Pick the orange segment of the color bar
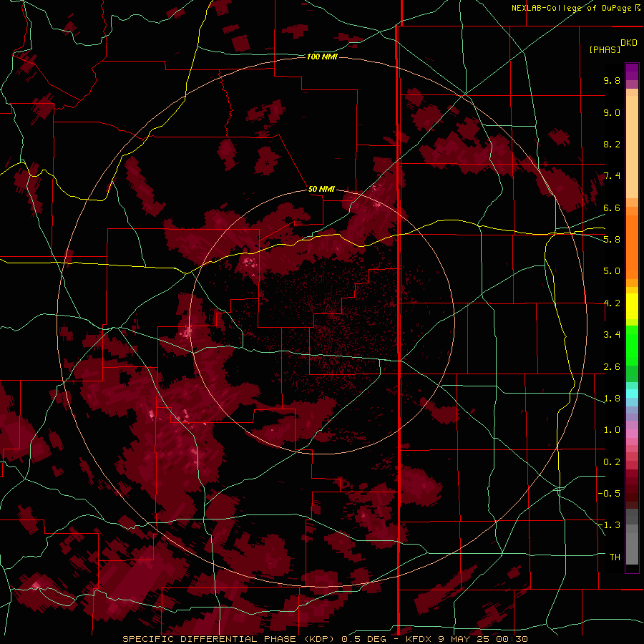Image resolution: width=644 pixels, height=644 pixels. pos(632,248)
